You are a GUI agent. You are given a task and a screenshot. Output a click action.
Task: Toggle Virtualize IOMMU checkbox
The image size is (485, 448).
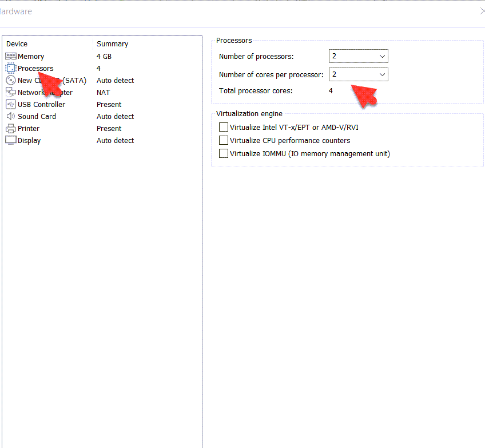(x=224, y=153)
